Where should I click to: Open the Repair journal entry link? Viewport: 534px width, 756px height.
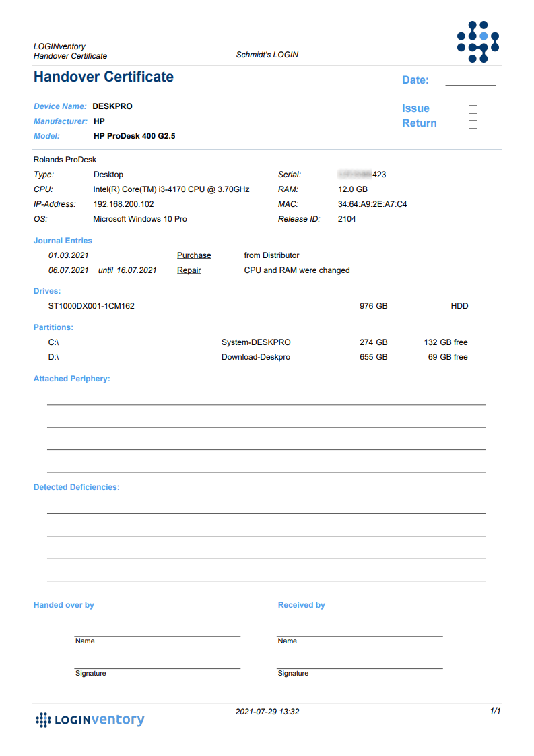point(189,270)
